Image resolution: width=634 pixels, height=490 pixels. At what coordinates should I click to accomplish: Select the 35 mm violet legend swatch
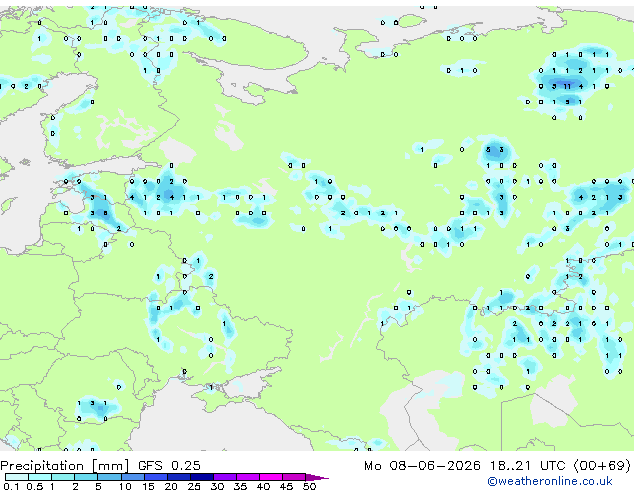tap(247, 477)
